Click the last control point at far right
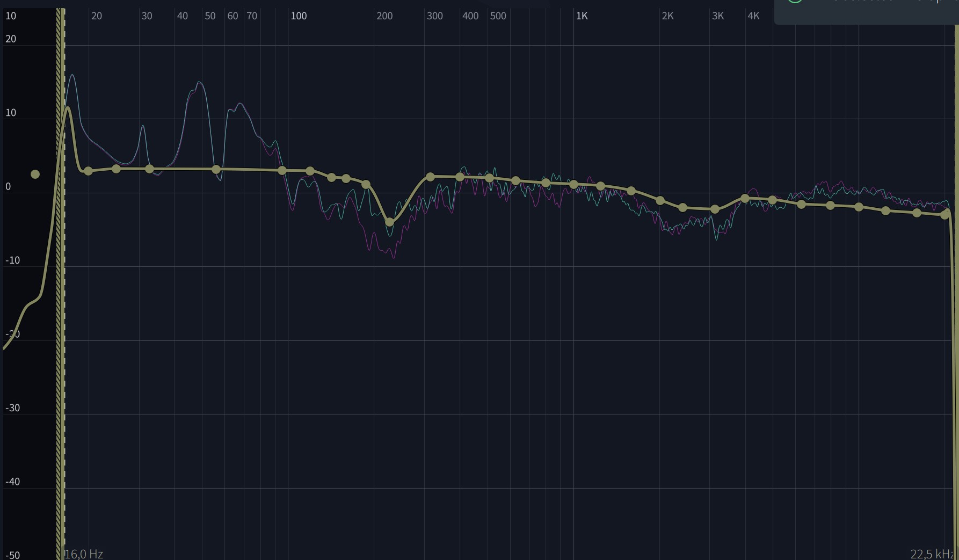This screenshot has width=959, height=560. pos(945,215)
